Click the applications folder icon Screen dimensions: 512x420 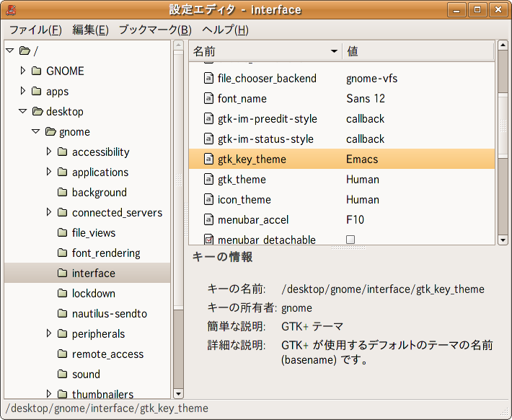(x=62, y=172)
